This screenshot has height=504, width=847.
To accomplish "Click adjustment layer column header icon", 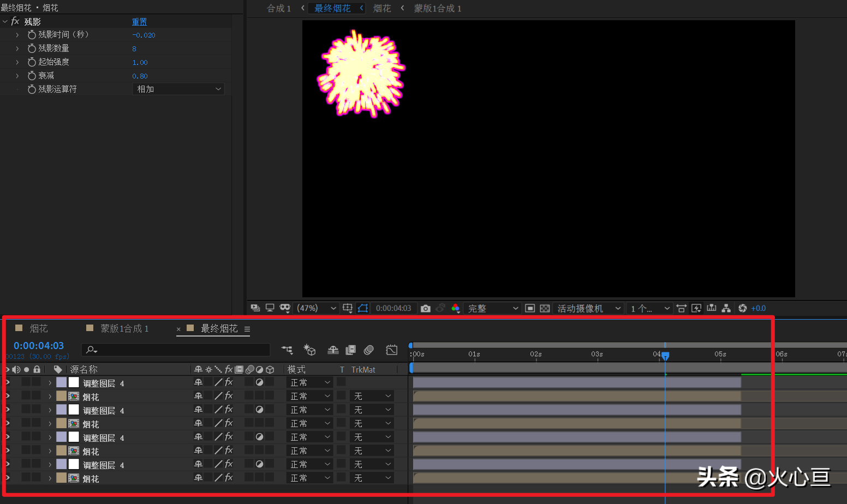I will pos(260,369).
